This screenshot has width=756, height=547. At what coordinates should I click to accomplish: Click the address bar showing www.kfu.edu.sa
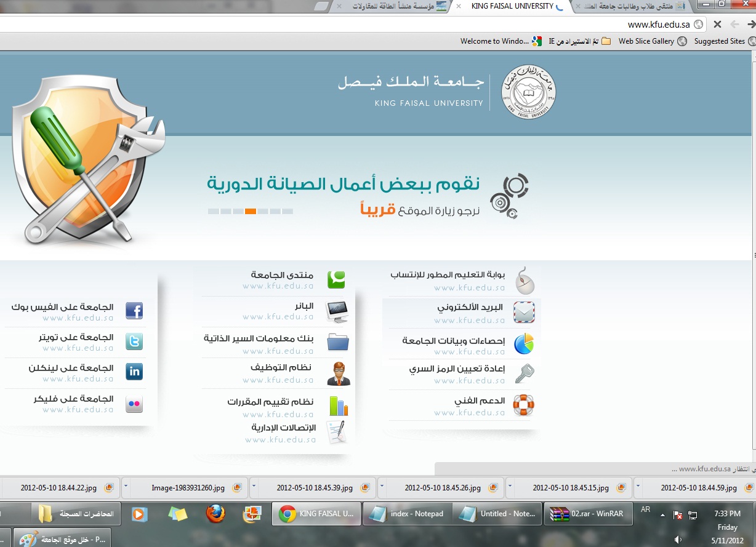(x=352, y=25)
